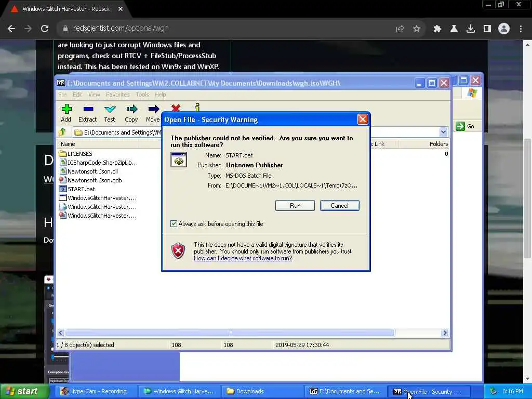This screenshot has width=532, height=399.
Task: Uncheck Always ask before opening this file
Action: point(174,223)
